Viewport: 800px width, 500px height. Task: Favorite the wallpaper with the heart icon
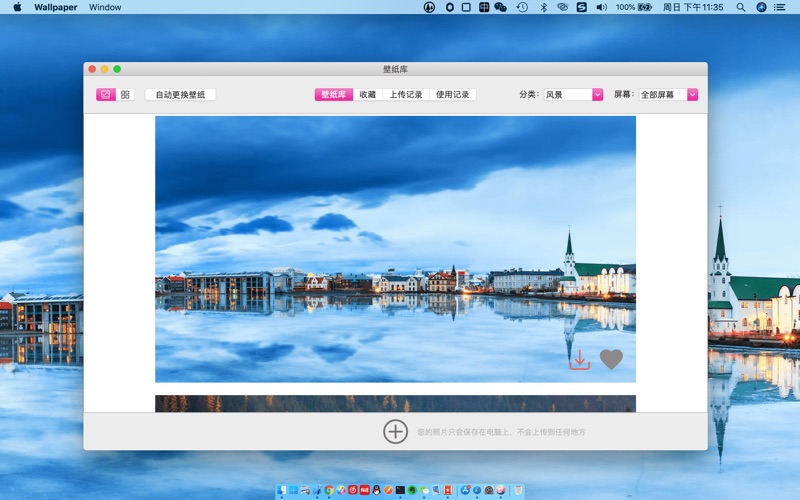(611, 360)
